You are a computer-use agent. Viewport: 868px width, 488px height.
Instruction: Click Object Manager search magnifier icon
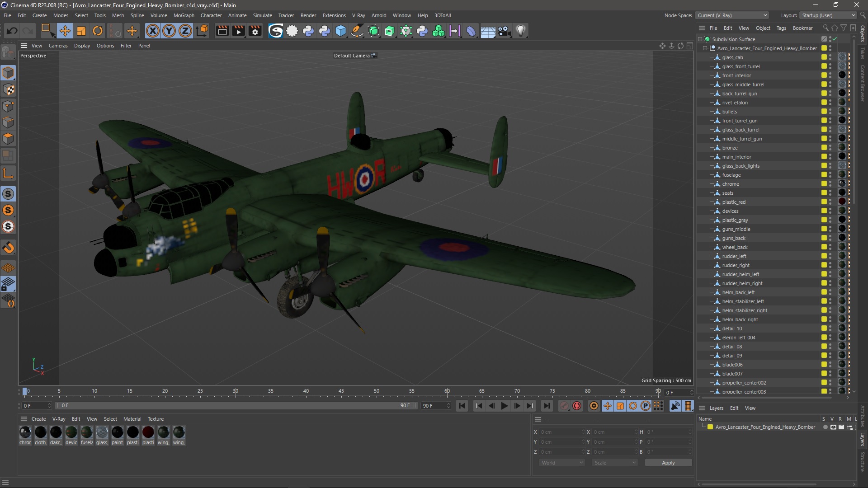pos(826,28)
